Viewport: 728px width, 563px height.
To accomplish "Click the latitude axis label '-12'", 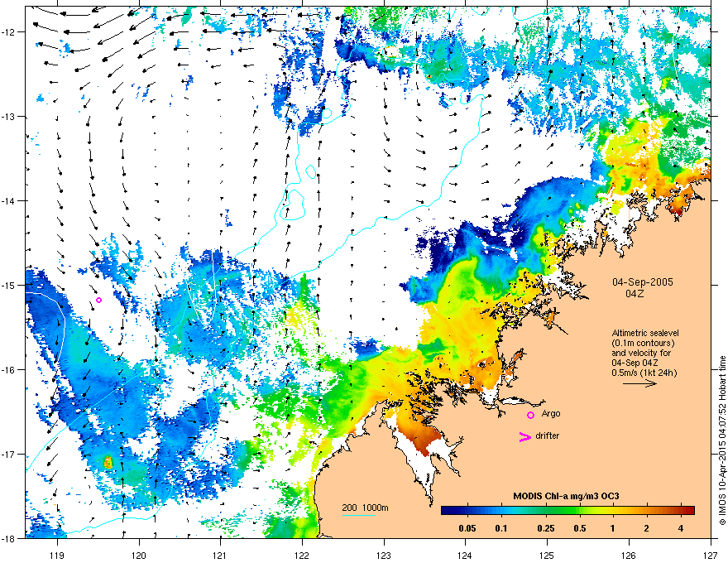I will pos(8,32).
